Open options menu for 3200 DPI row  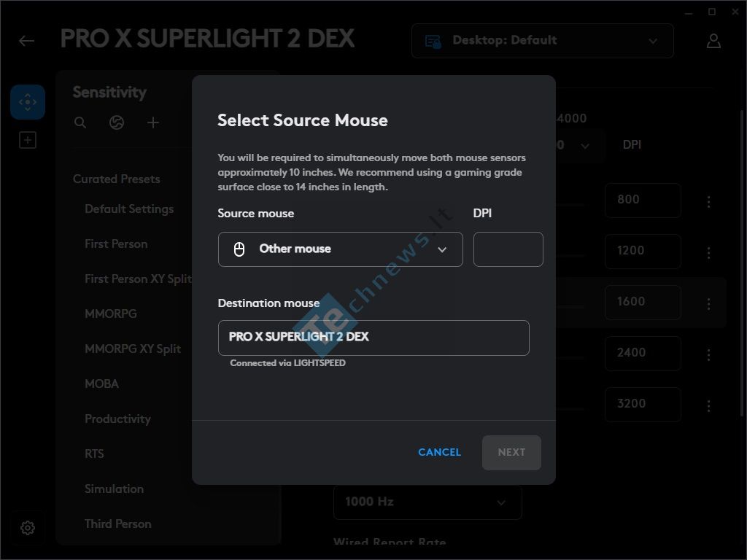709,405
